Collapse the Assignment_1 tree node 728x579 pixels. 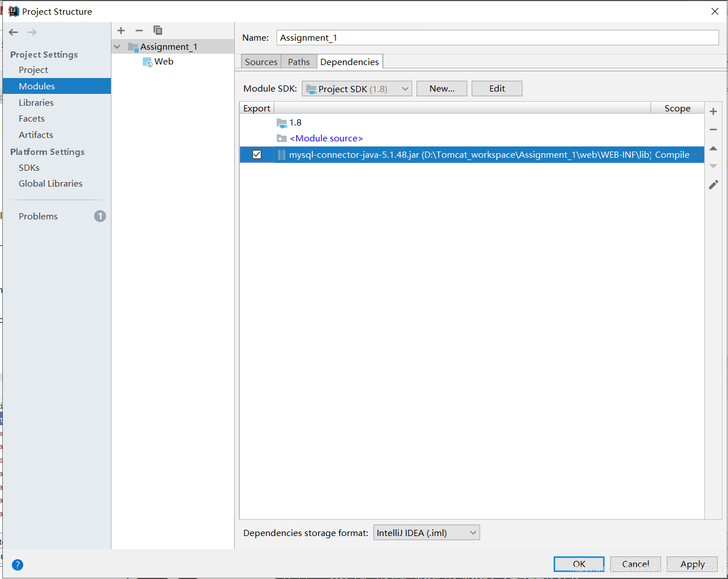[x=117, y=46]
